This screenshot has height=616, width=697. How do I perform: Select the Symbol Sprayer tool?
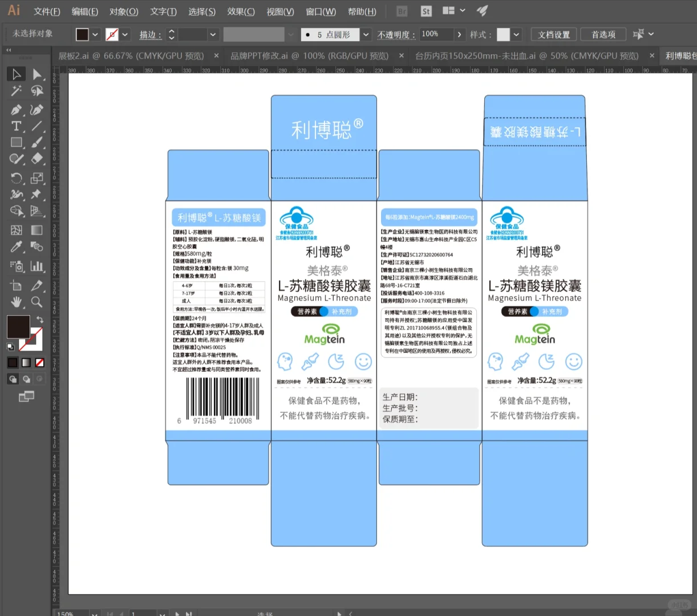click(x=16, y=266)
